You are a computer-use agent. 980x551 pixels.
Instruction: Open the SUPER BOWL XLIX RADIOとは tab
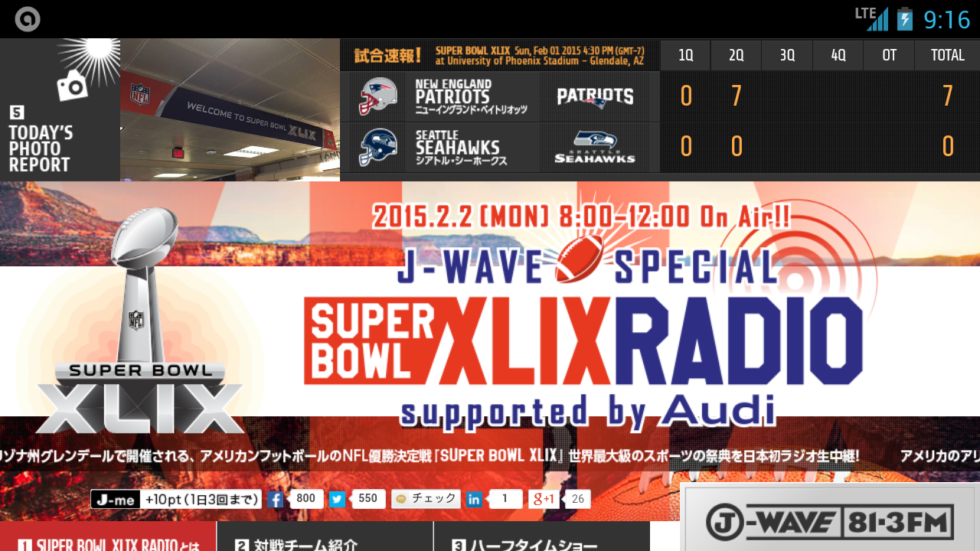[108, 539]
